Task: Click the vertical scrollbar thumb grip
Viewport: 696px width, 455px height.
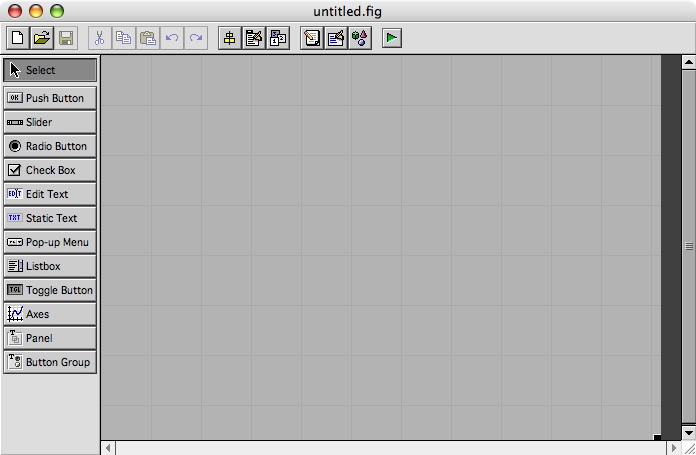Action: [x=689, y=246]
